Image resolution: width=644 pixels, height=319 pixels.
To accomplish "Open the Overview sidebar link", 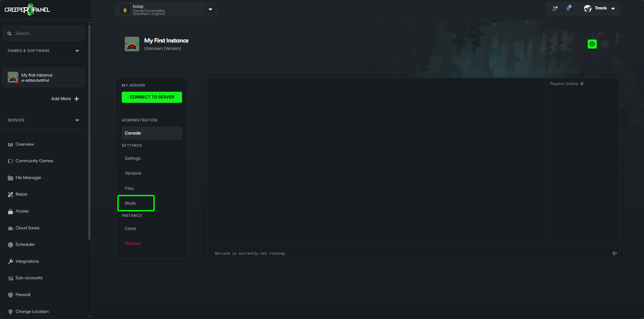I will [x=25, y=144].
